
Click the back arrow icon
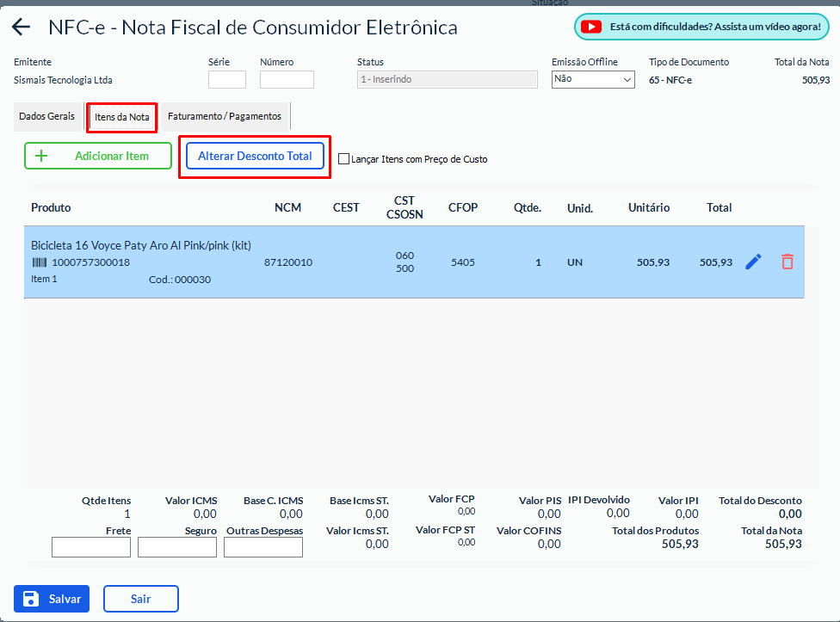point(21,28)
